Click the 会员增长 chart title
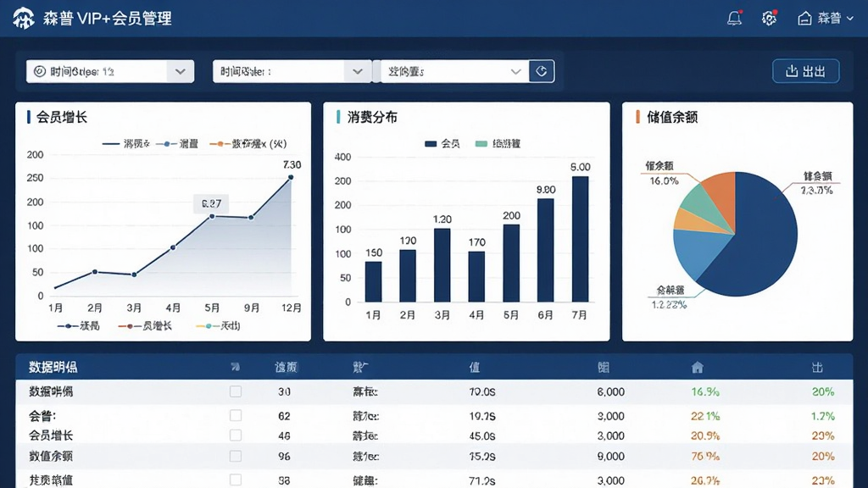The height and width of the screenshot is (488, 868). click(62, 117)
